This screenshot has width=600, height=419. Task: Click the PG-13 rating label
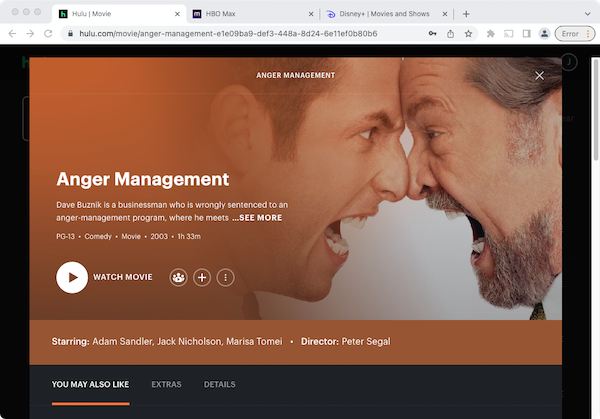(x=65, y=236)
